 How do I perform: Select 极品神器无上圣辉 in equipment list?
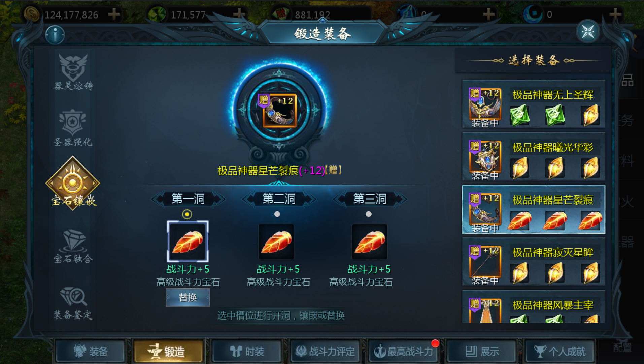coord(534,104)
